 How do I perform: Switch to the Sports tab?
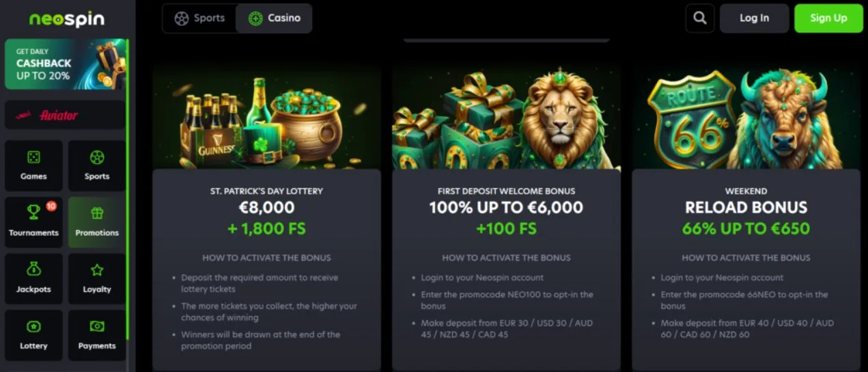(199, 18)
